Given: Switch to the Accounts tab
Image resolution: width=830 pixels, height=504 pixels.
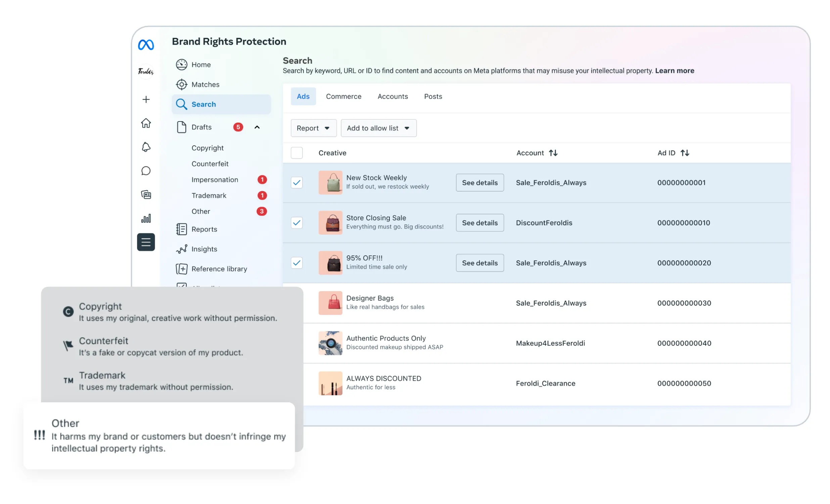Looking at the screenshot, I should 393,96.
